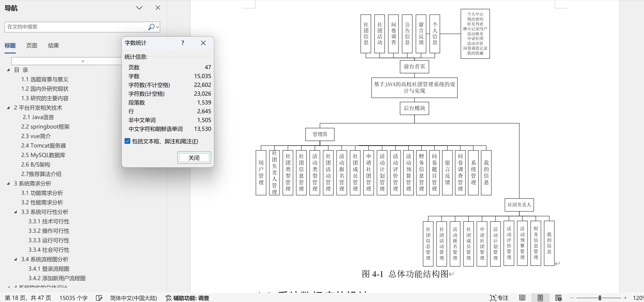Open search options dropdown arrow
Viewport: 644px width, 302px height.
point(157,27)
